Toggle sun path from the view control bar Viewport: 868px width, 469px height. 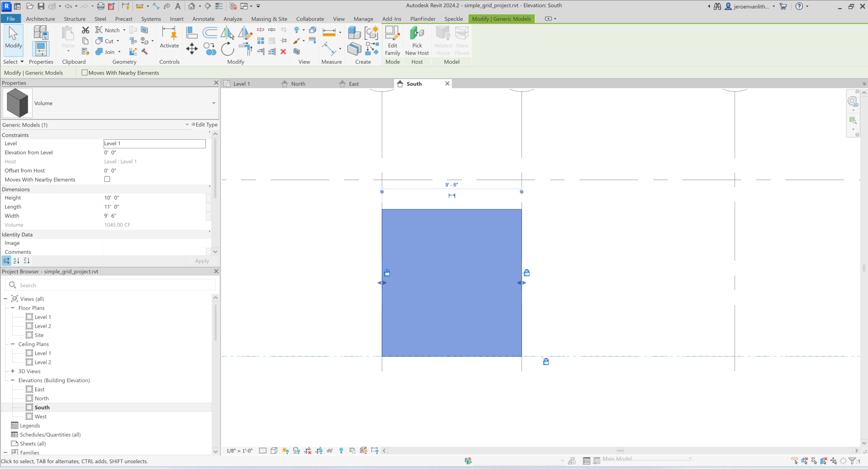(x=285, y=451)
